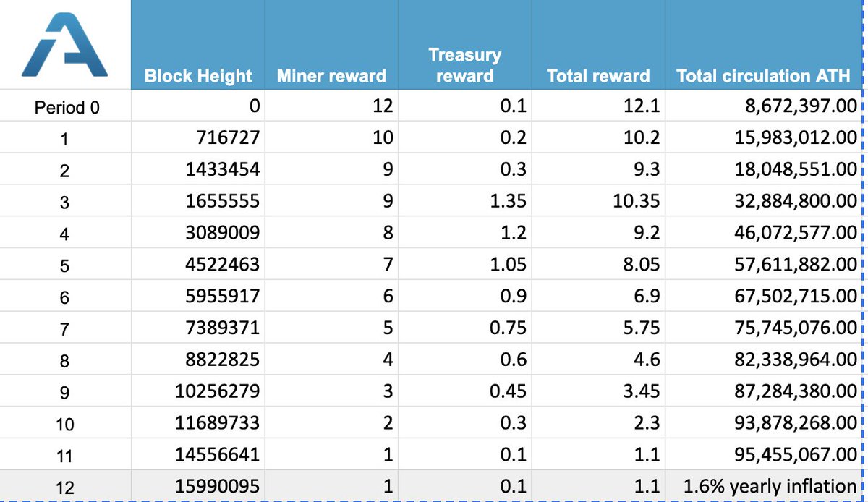This screenshot has height=502, width=868.
Task: Select treasury reward cell 0.9
Action: pyautogui.click(x=464, y=297)
